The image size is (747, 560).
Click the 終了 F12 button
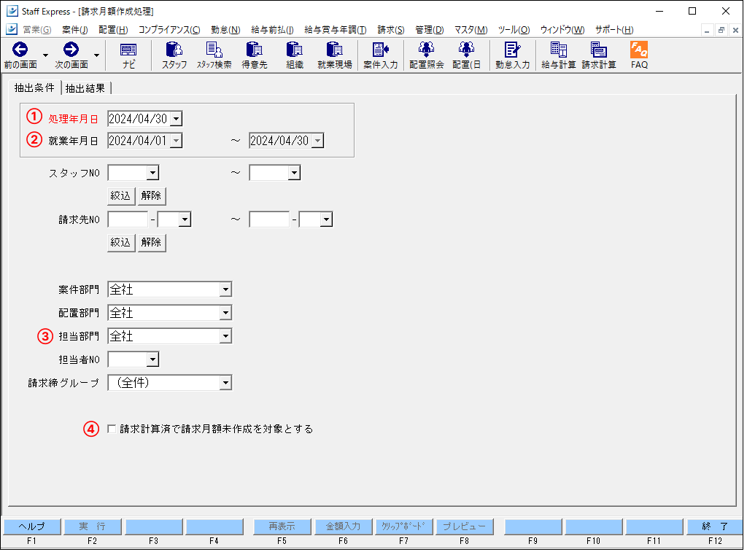tap(715, 526)
